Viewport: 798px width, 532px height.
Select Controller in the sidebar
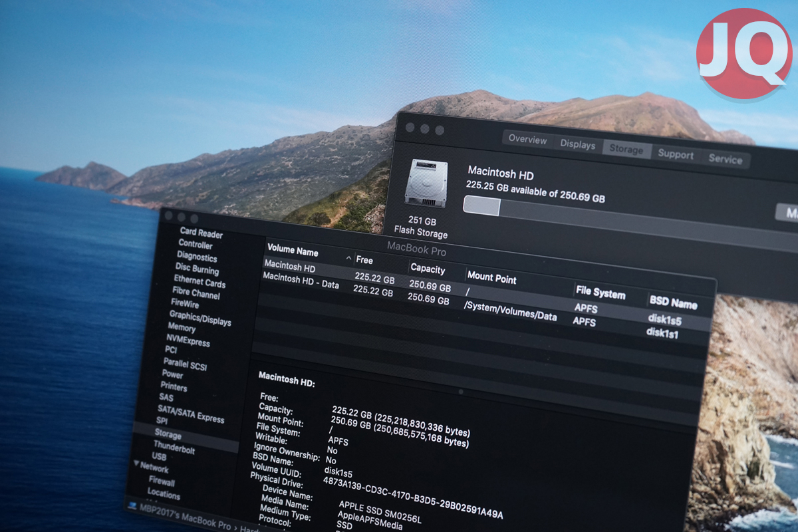[196, 244]
